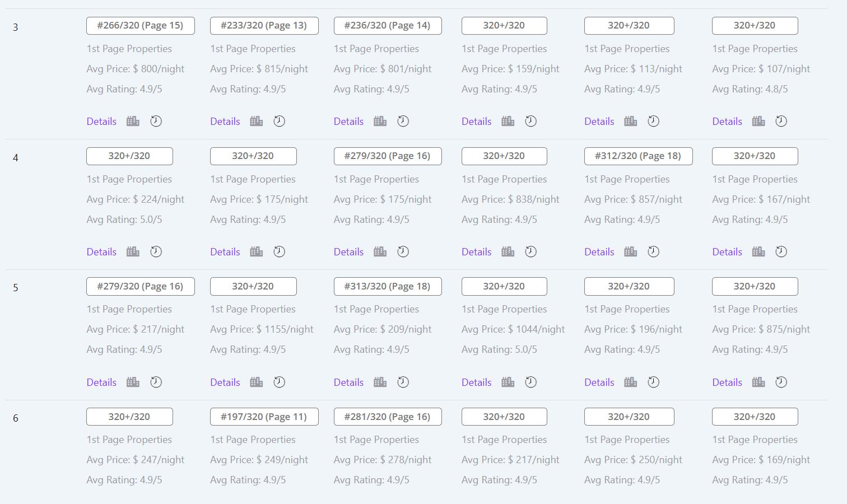View Details of row 5's $875/night card

727,382
